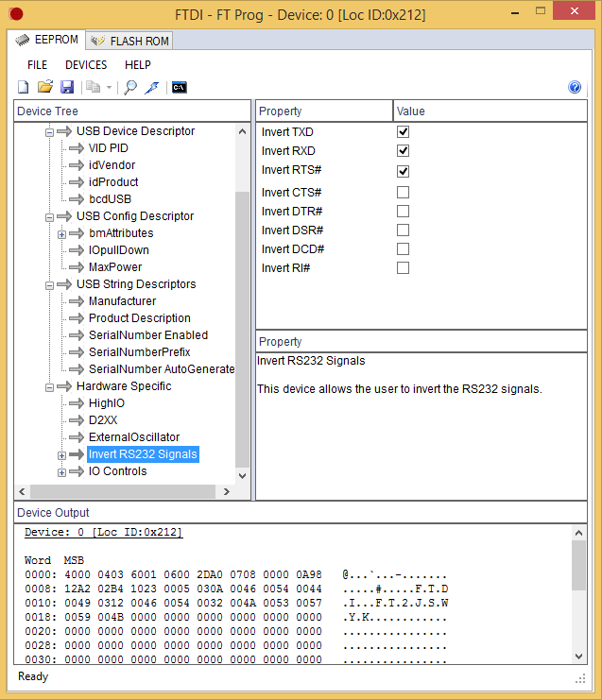The width and height of the screenshot is (602, 700).
Task: Click the device tree horizontal scrollbar thumb
Action: click(x=123, y=491)
